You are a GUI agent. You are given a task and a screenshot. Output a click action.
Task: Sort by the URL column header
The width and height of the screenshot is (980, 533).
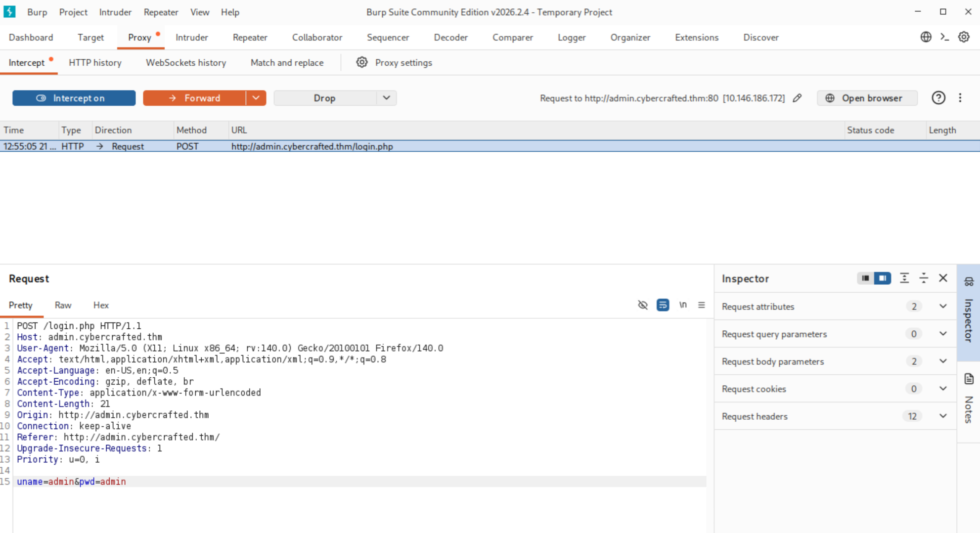click(536, 130)
